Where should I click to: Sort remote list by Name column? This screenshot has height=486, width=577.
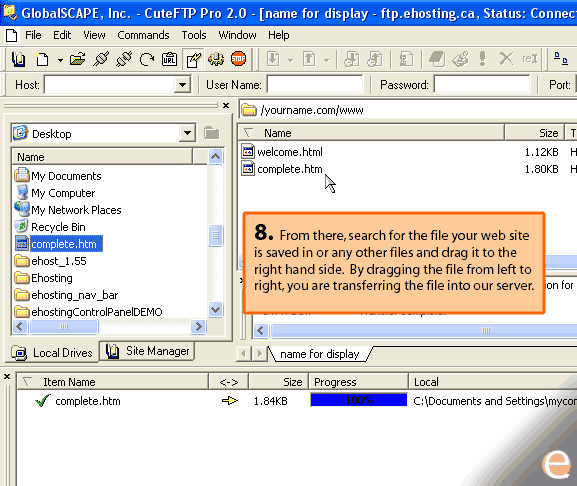click(x=371, y=133)
